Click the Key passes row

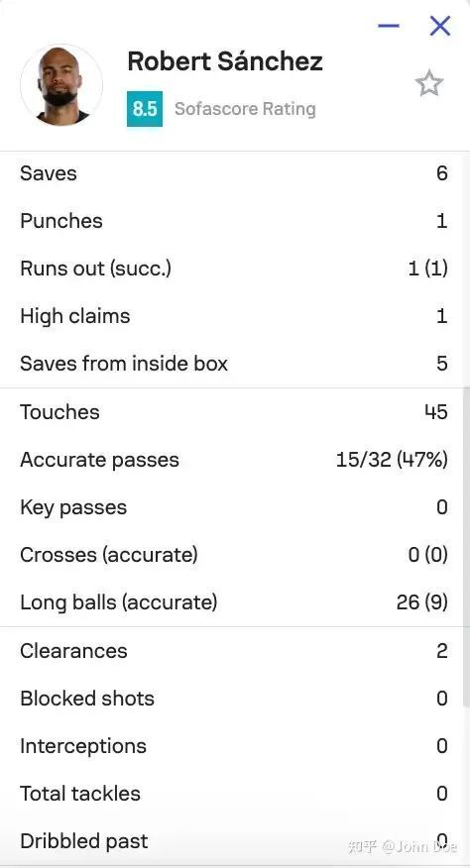pyautogui.click(x=232, y=507)
